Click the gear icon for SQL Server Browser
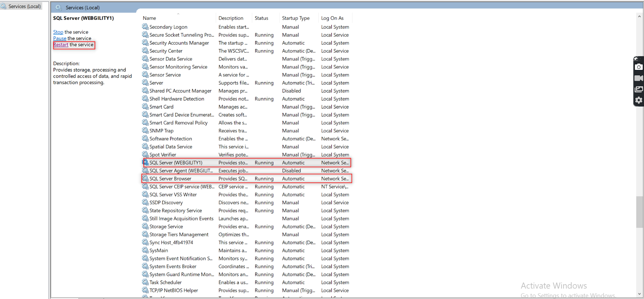Image resolution: width=644 pixels, height=299 pixels. (145, 178)
